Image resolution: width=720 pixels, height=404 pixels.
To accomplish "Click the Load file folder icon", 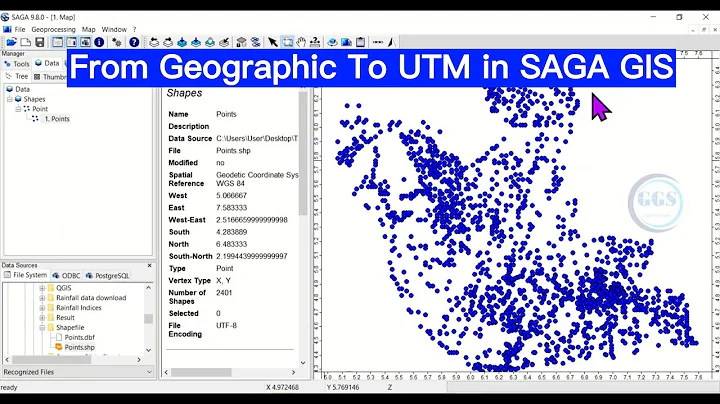I will [11, 42].
